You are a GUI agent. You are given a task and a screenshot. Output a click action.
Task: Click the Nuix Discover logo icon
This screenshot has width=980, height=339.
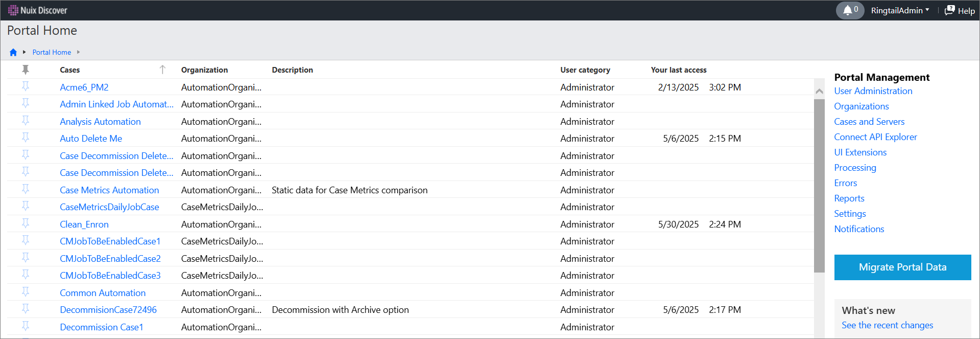[13, 10]
